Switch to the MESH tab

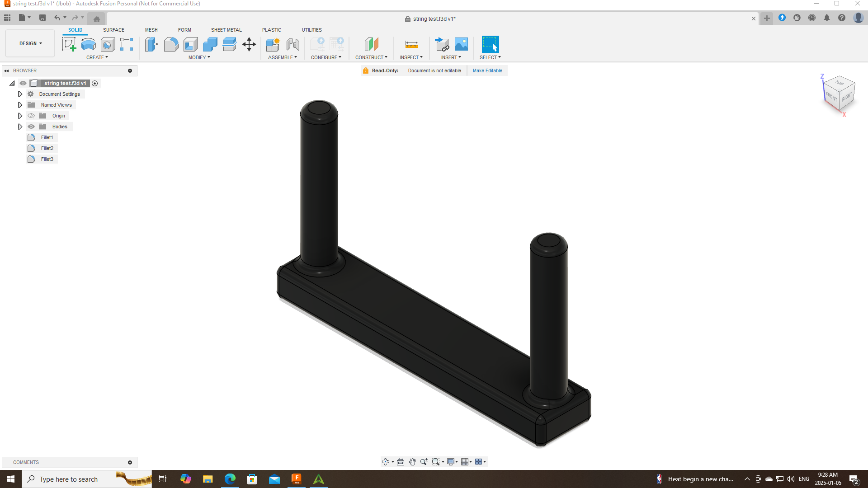point(151,30)
